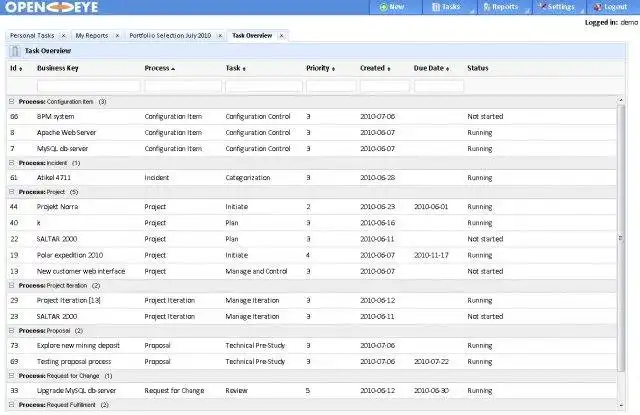Click the OpenEye logo
This screenshot has width=640, height=415.
point(52,7)
